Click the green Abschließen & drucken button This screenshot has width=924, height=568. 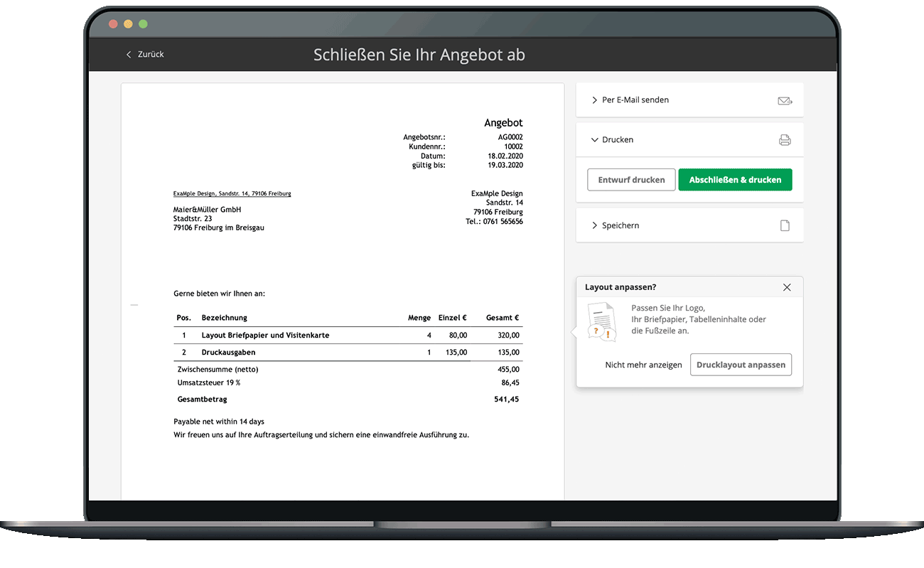(735, 180)
